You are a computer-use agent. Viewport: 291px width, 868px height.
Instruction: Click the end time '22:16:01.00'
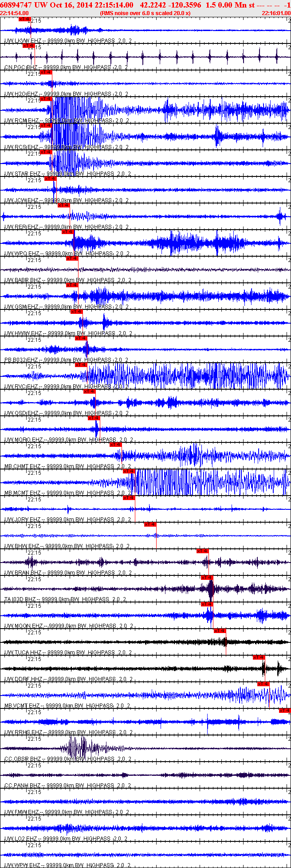tap(276, 13)
